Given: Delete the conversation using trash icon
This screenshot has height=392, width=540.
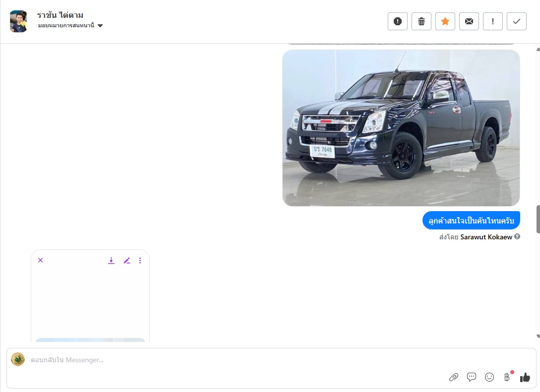Looking at the screenshot, I should coord(421,21).
